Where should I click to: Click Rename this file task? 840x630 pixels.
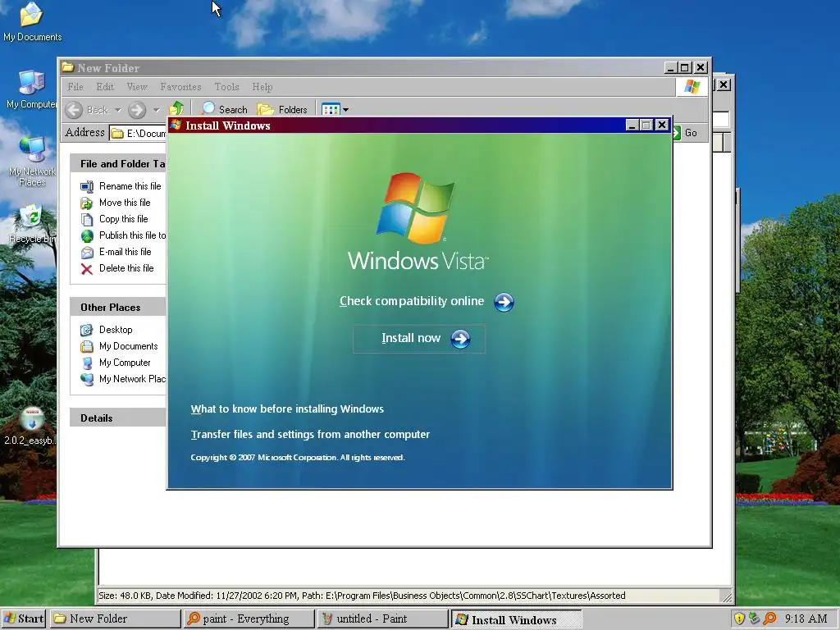point(130,186)
